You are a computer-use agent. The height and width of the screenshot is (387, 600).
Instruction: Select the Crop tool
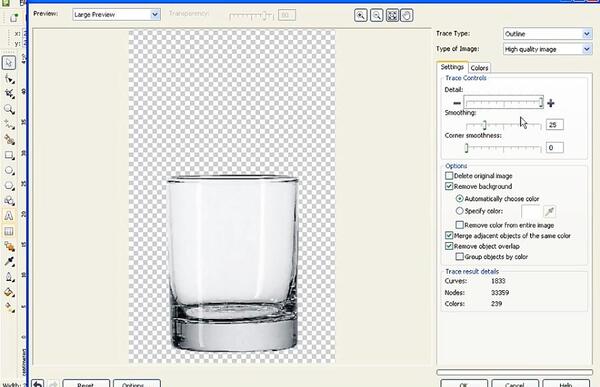tap(9, 94)
